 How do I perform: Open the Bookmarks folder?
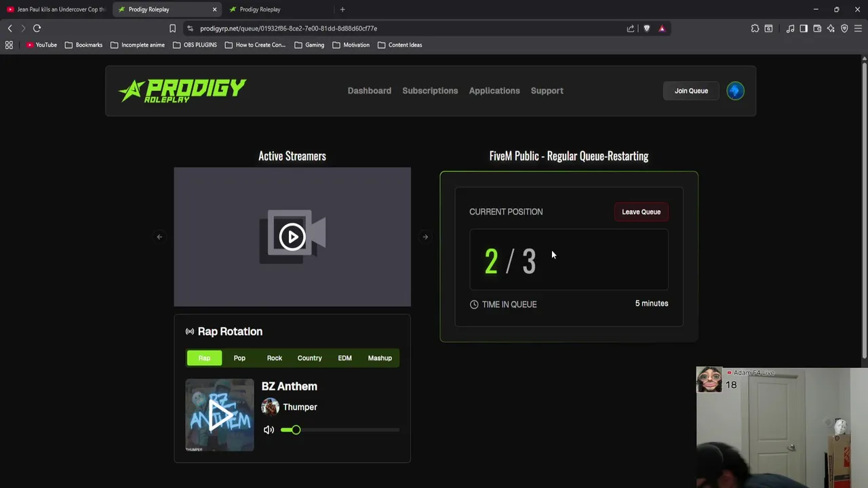tap(83, 45)
